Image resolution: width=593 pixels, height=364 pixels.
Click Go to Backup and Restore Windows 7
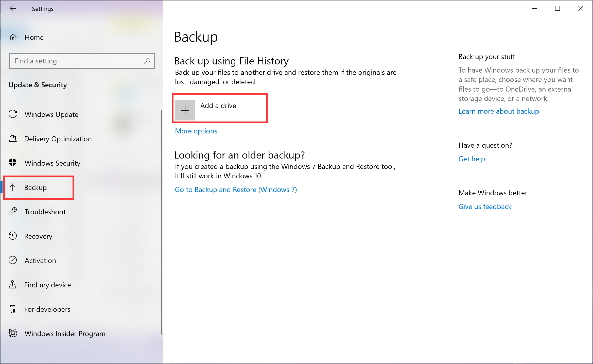[236, 189]
